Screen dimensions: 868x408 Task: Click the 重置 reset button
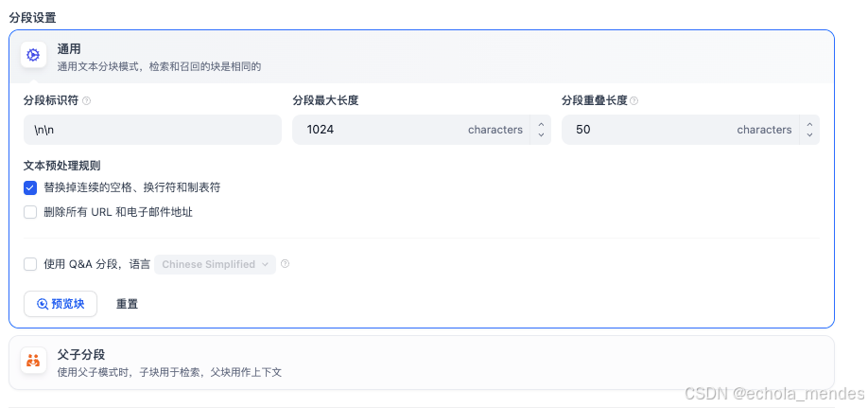pyautogui.click(x=127, y=304)
